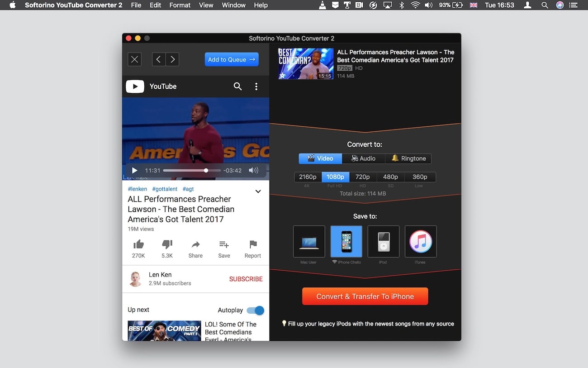Choose 480p SD resolution
The width and height of the screenshot is (588, 368).
pyautogui.click(x=390, y=177)
